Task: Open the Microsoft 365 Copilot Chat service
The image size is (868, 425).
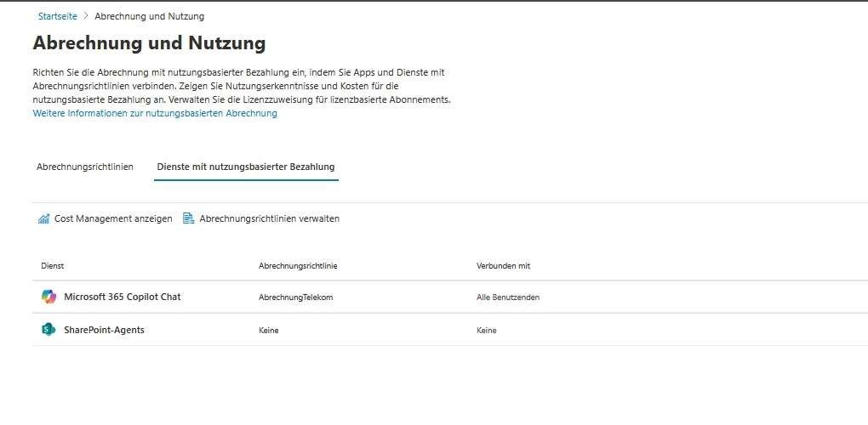Action: point(122,297)
